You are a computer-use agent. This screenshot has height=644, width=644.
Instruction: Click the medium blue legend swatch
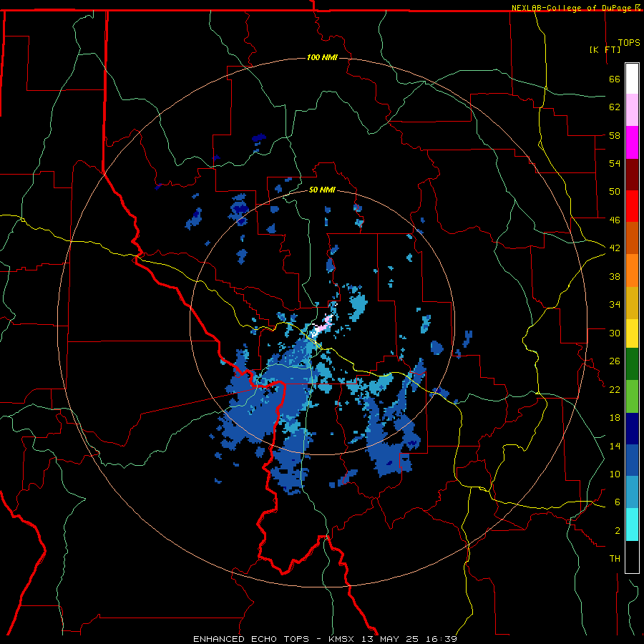coord(632,460)
